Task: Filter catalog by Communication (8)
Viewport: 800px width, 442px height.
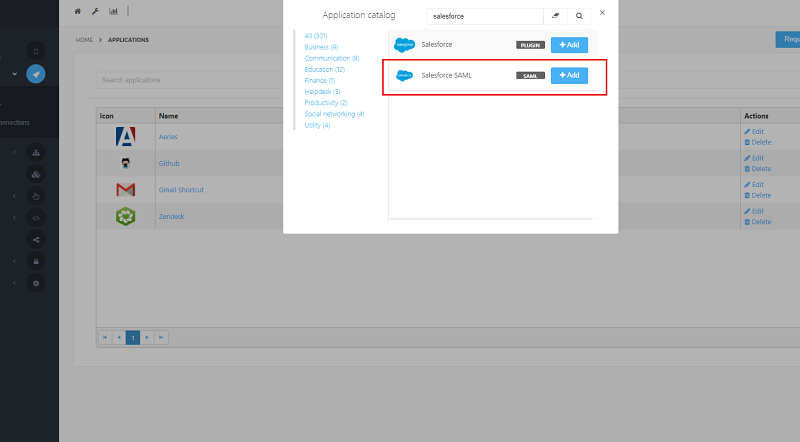Action: 332,58
